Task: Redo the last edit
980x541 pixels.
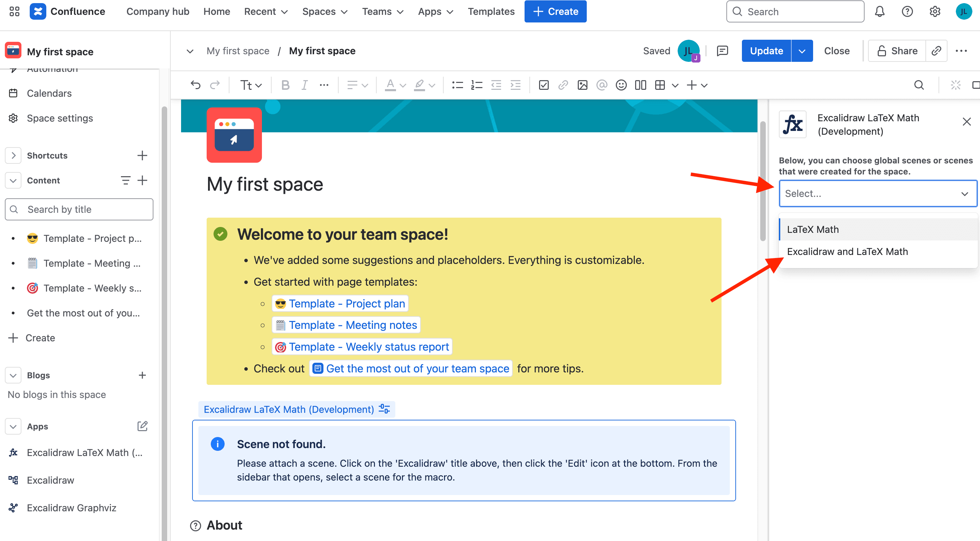Action: pyautogui.click(x=215, y=85)
